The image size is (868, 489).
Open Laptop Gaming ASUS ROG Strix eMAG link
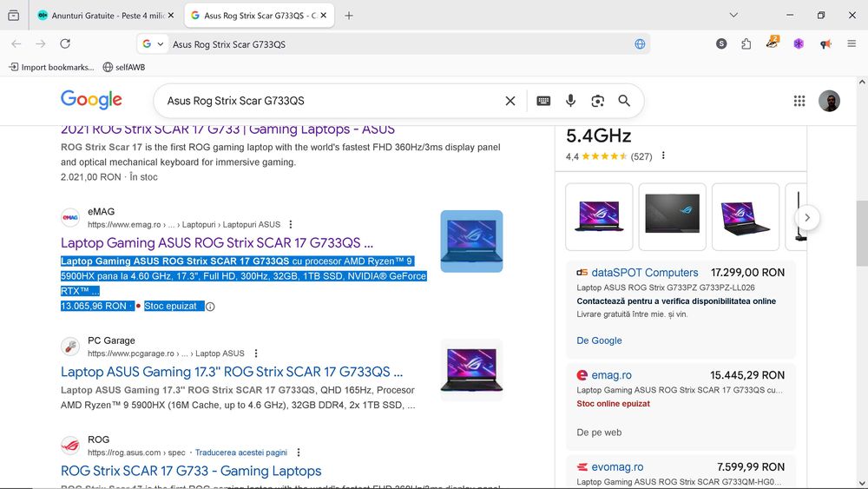(217, 242)
